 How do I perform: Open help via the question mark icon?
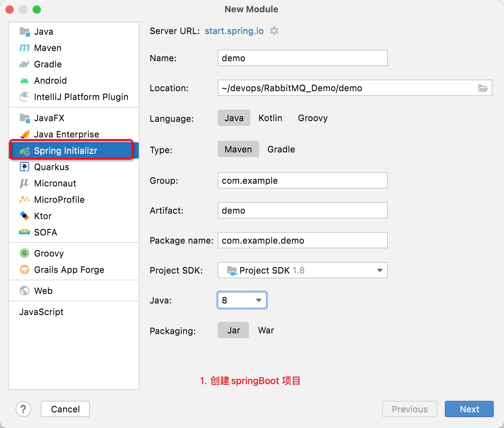23,409
